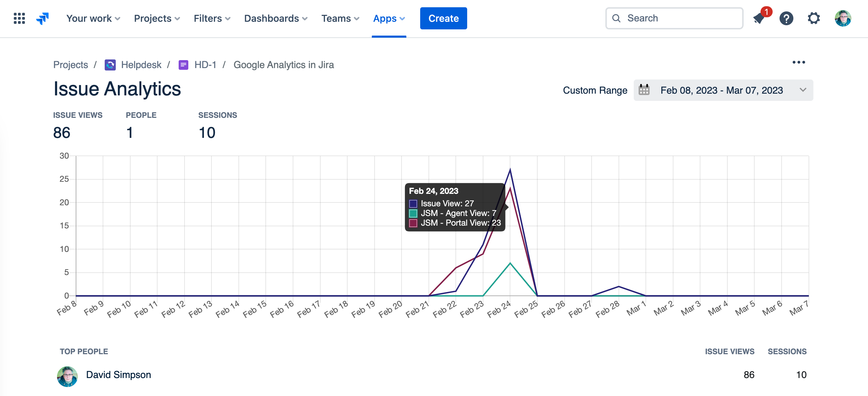Open David Simpson in Top People
868x396 pixels.
coord(118,375)
